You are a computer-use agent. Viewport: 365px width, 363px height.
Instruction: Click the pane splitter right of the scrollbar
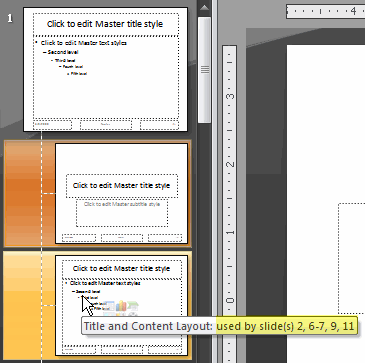[215, 181]
